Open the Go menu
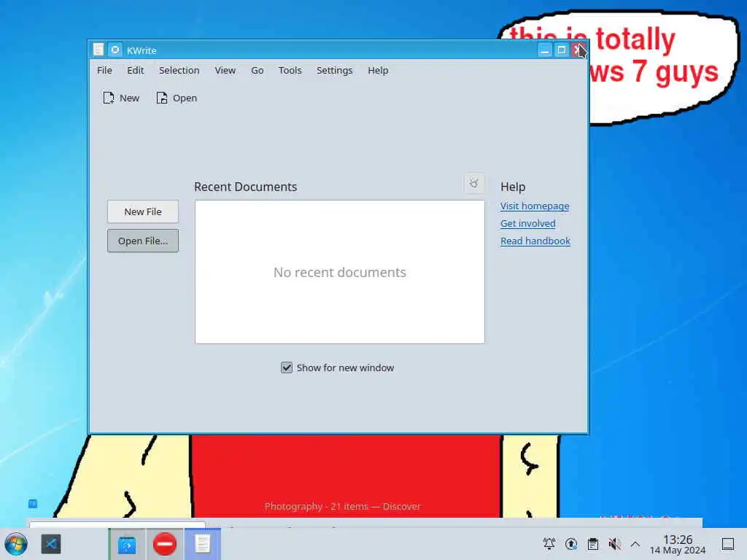This screenshot has height=560, width=747. 258,71
